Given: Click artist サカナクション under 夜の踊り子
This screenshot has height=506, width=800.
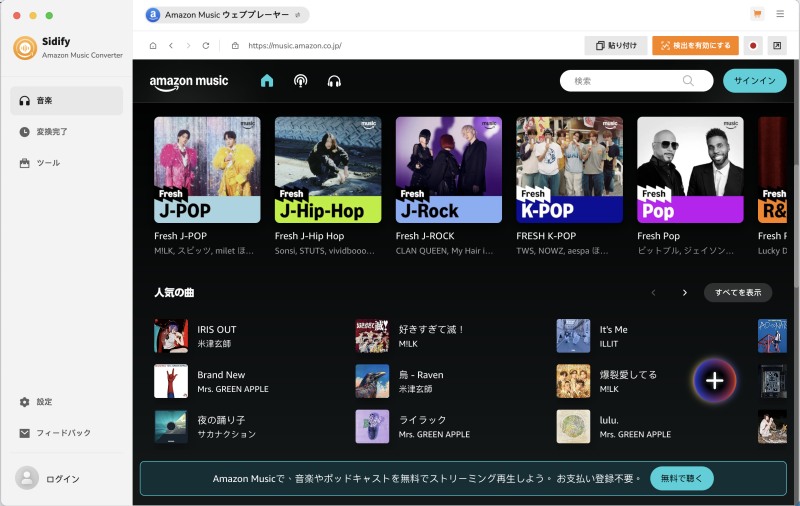Looking at the screenshot, I should coord(227,434).
